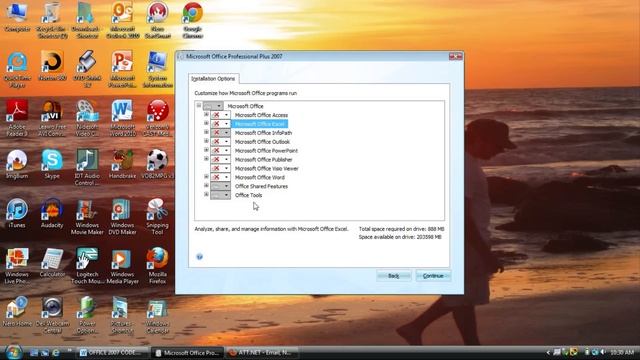Open Dell Webcam Central shortcut
This screenshot has width=640, height=360.
[52, 315]
